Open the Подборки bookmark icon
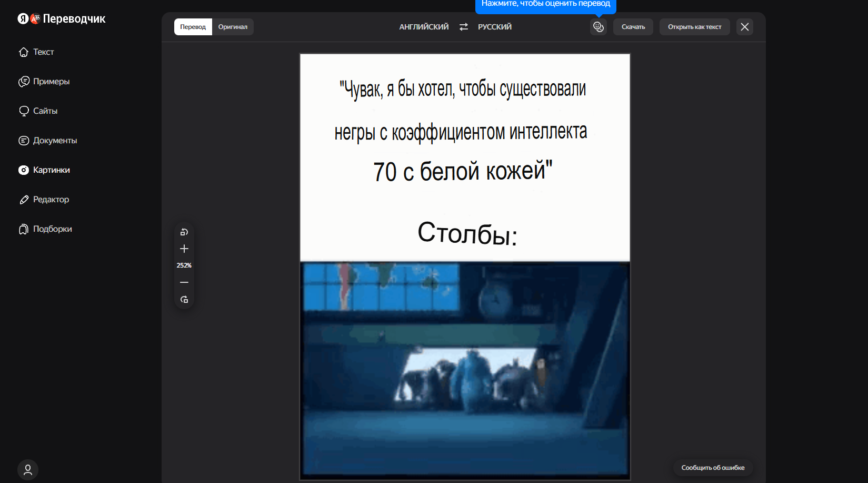Image resolution: width=868 pixels, height=483 pixels. click(24, 229)
